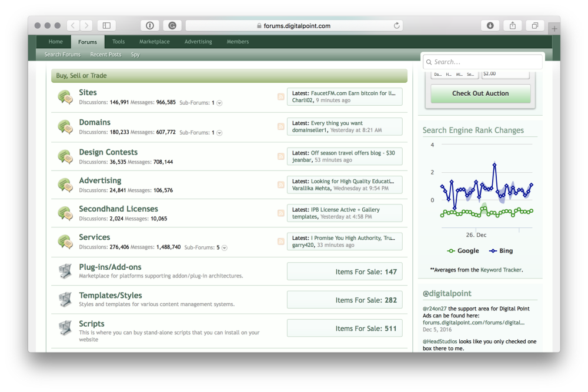Click the Scripts shopping cart icon
Image resolution: width=588 pixels, height=392 pixels.
pos(65,328)
